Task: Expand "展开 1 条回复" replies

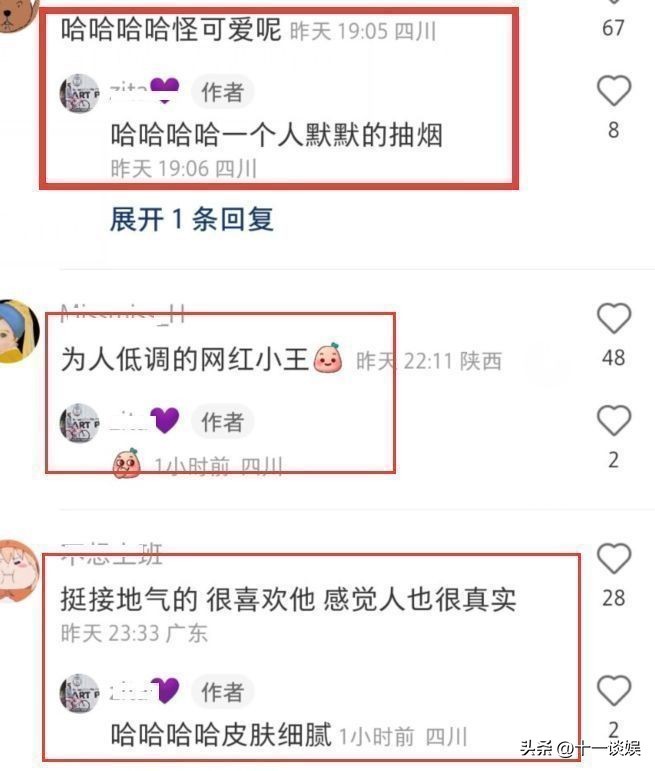Action: [192, 219]
